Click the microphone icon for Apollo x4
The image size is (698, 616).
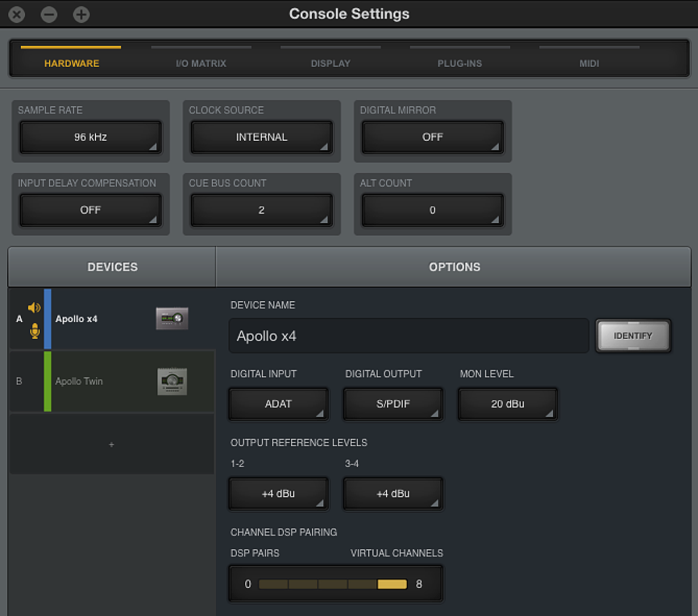click(x=35, y=331)
